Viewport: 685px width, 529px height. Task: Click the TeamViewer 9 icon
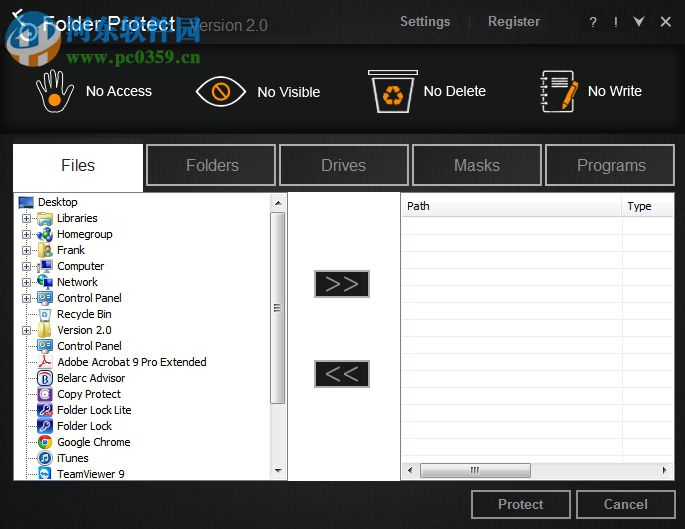coord(45,474)
